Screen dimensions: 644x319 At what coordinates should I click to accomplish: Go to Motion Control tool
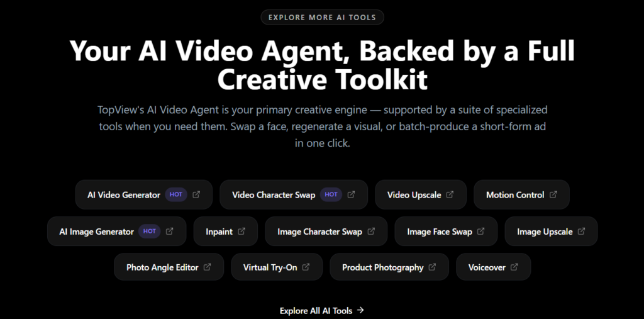click(x=521, y=194)
